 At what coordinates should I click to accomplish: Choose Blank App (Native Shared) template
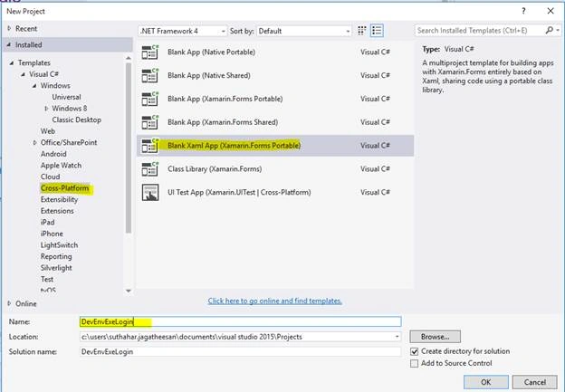pos(275,76)
